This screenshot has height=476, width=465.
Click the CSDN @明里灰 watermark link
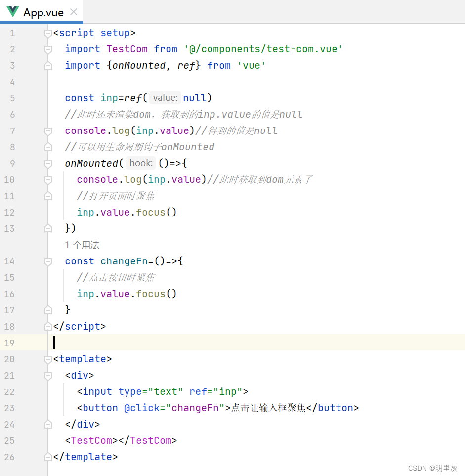tap(433, 468)
